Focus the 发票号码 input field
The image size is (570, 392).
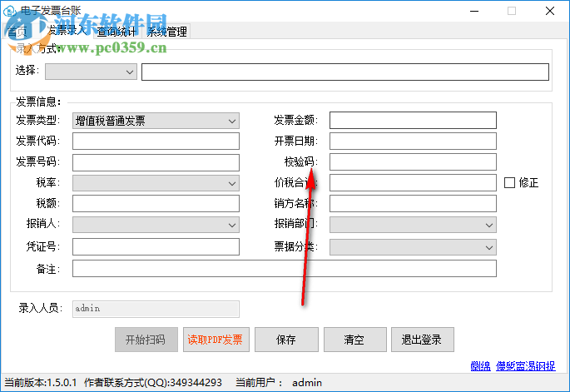coord(156,162)
